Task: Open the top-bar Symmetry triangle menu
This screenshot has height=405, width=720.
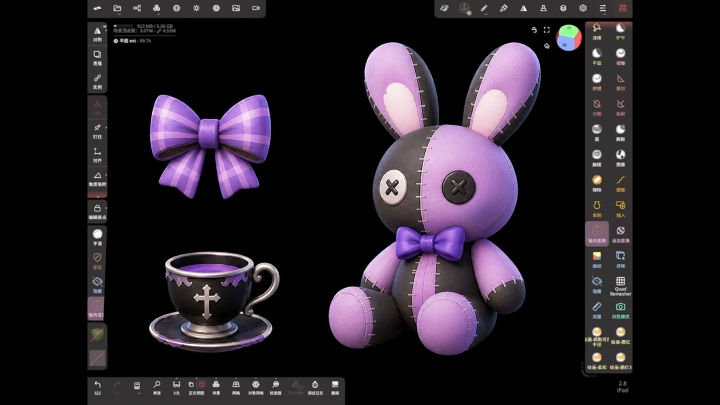Action: 523,8
